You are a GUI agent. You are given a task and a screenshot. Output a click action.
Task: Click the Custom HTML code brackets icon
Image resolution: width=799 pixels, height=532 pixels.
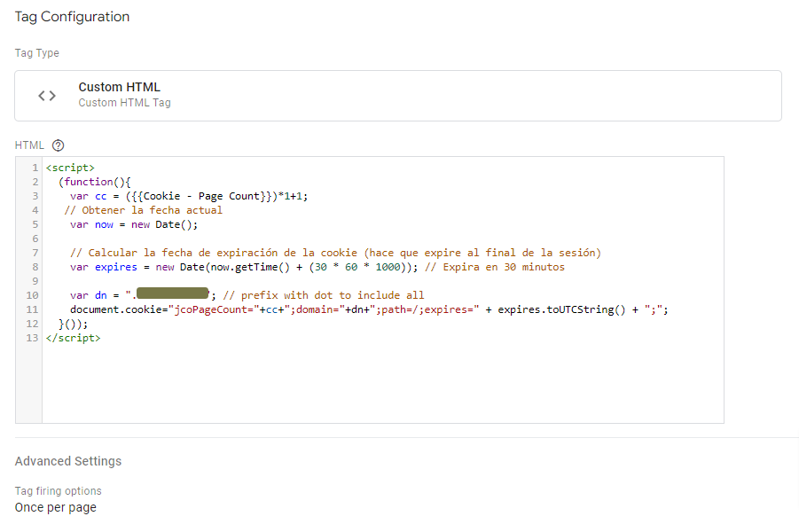pyautogui.click(x=47, y=95)
